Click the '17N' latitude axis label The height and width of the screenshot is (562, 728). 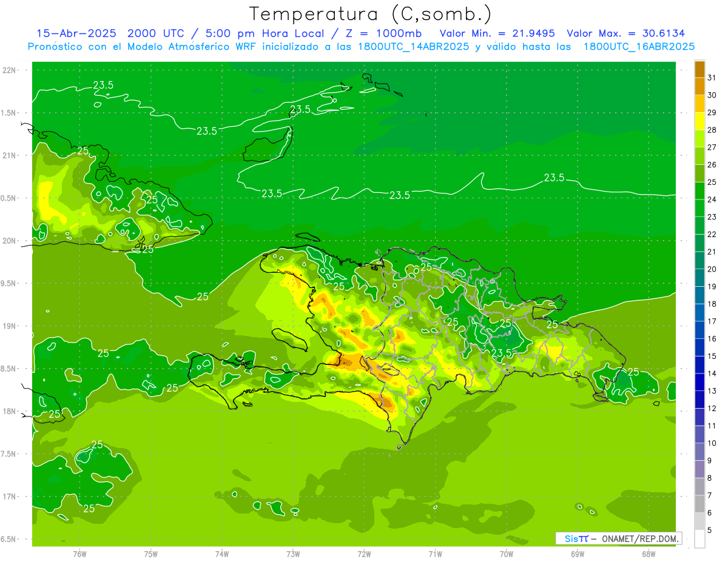[x=10, y=497]
